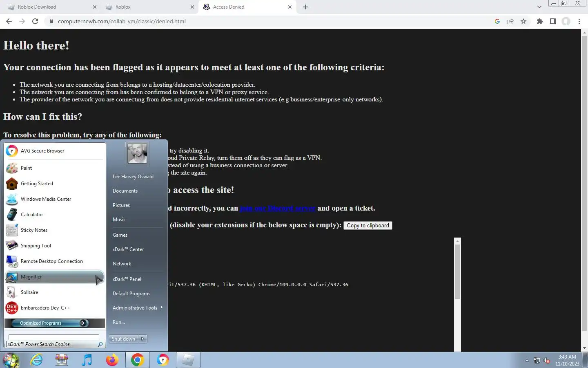This screenshot has height=368, width=588.
Task: Select the Access Denied tab
Action: tap(247, 7)
